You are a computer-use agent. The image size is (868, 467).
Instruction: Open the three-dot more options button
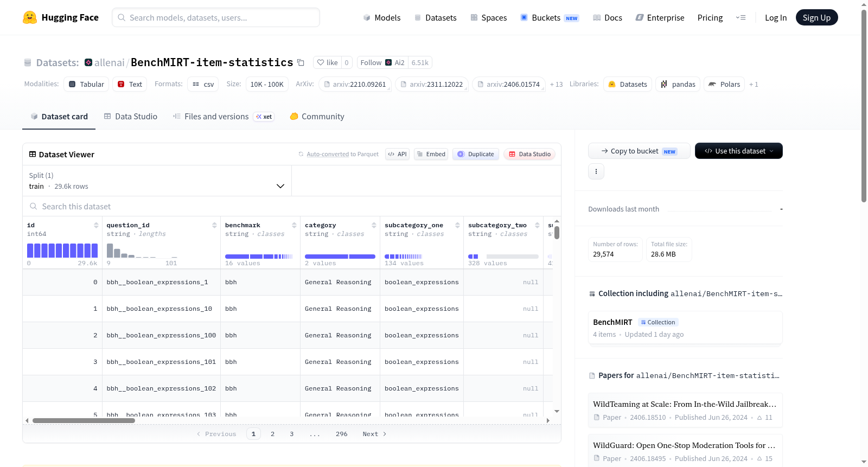(596, 171)
